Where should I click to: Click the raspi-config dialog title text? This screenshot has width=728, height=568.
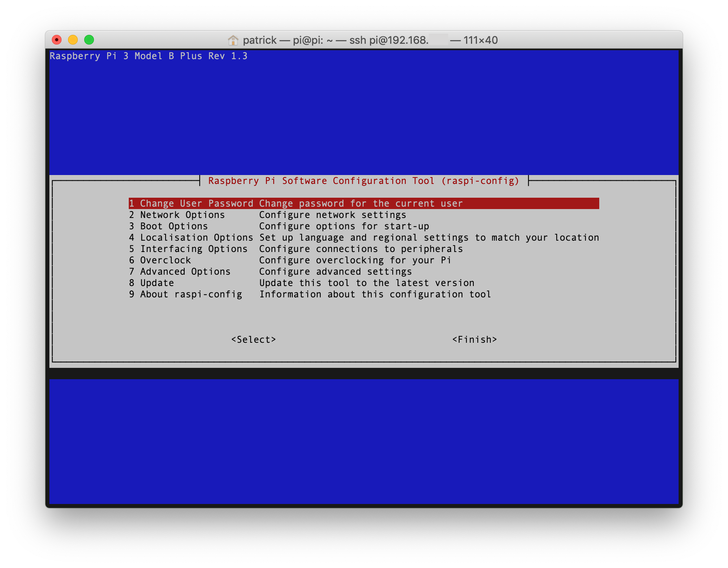364,181
